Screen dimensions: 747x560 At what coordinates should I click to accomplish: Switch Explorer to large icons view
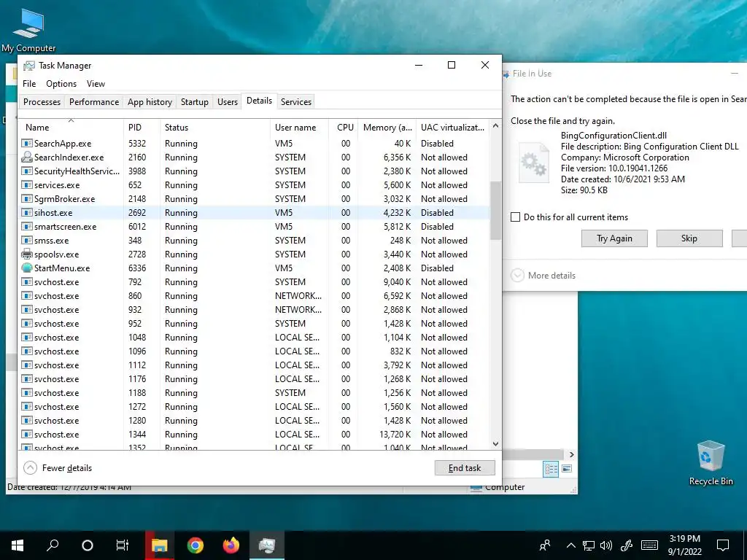(567, 470)
